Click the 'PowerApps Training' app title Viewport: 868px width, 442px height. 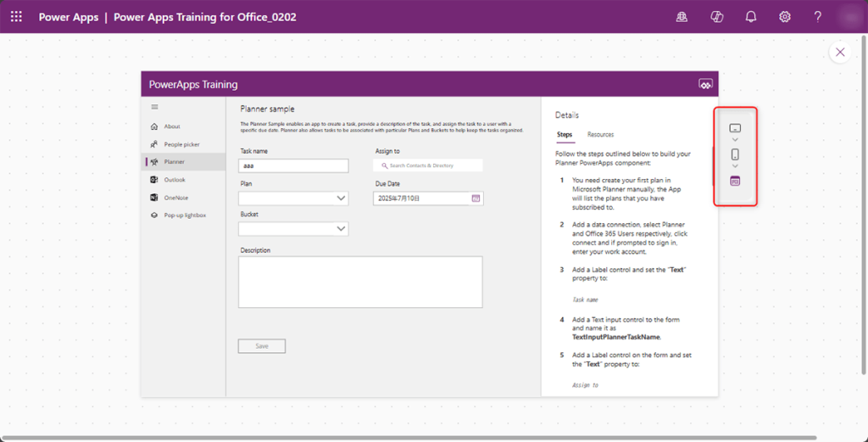(x=193, y=85)
